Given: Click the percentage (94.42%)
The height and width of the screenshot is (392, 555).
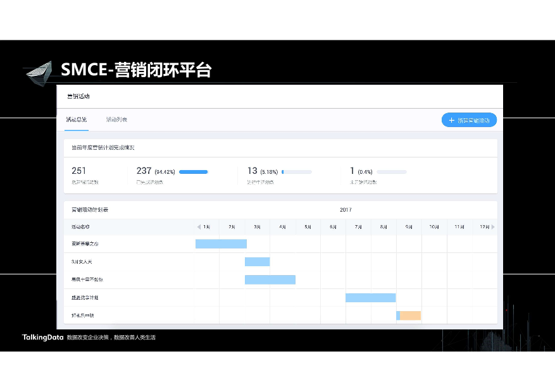Looking at the screenshot, I should (x=165, y=172).
